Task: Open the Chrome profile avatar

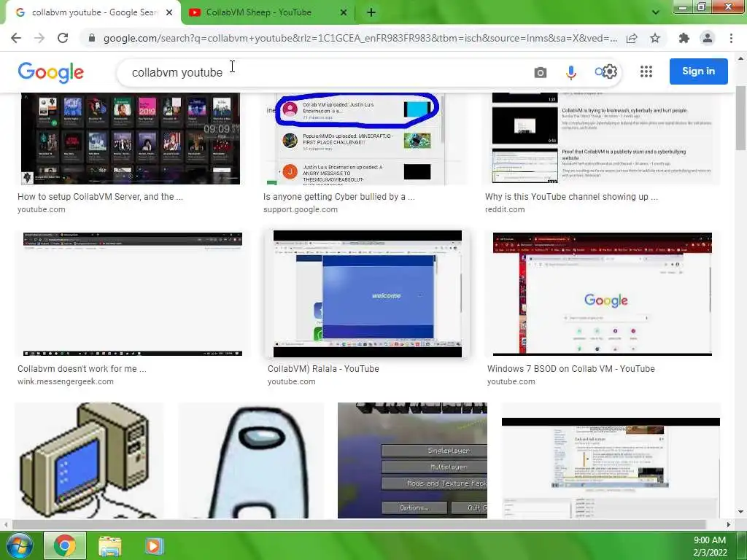Action: coord(708,38)
